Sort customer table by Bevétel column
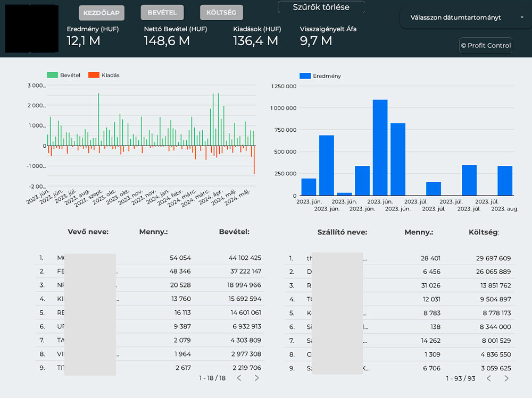The width and height of the screenshot is (532, 398). pyautogui.click(x=234, y=232)
